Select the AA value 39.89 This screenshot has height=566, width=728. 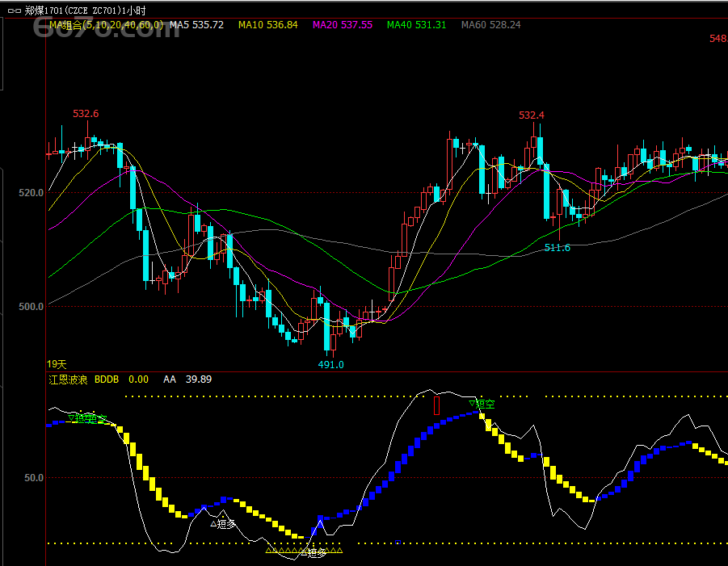pyautogui.click(x=199, y=379)
